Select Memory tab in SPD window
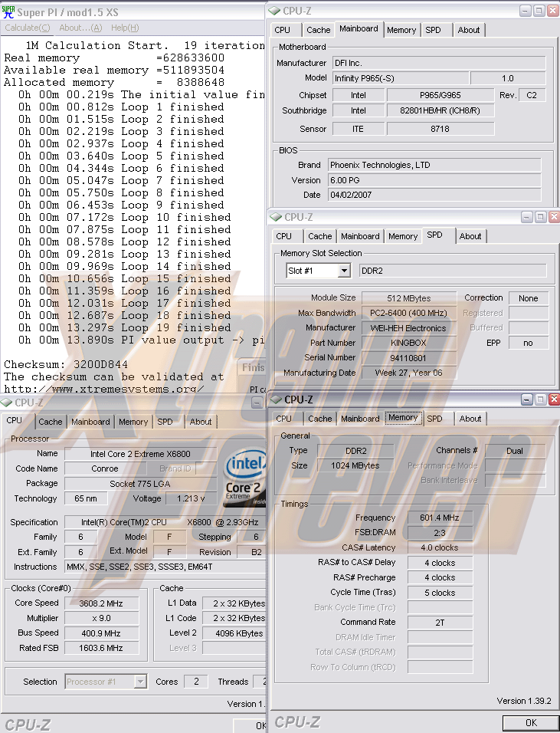 coord(403,236)
